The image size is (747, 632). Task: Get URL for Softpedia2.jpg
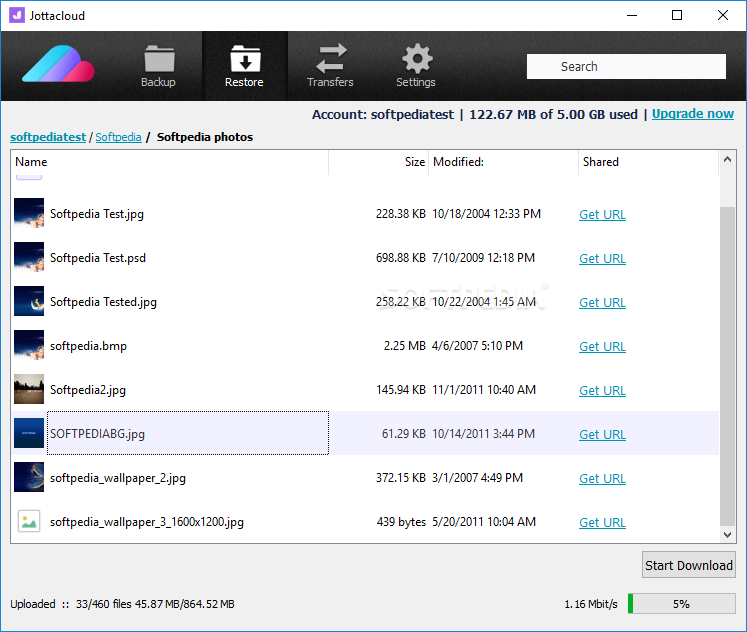point(602,391)
